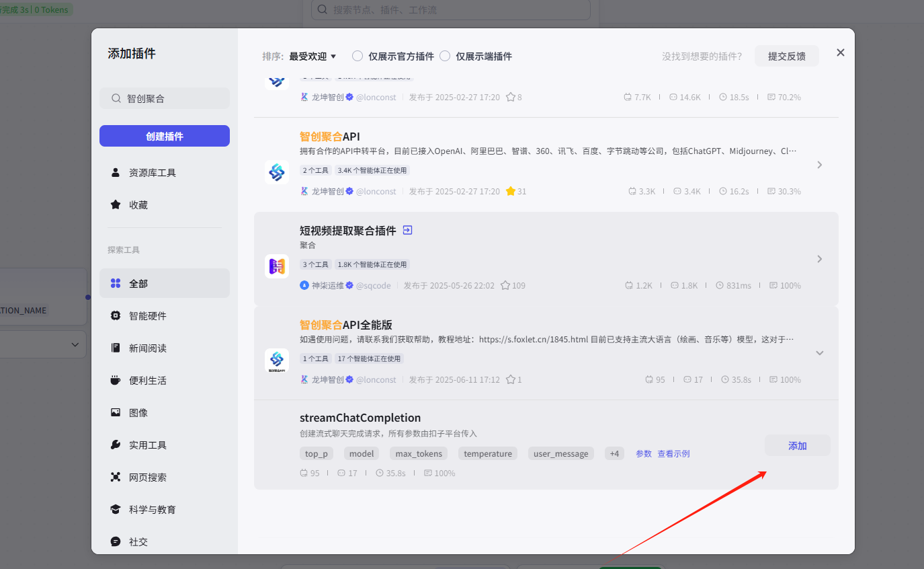Favorite 短视频提取聚合插件 via star 109
This screenshot has height=569, width=924.
tap(505, 285)
